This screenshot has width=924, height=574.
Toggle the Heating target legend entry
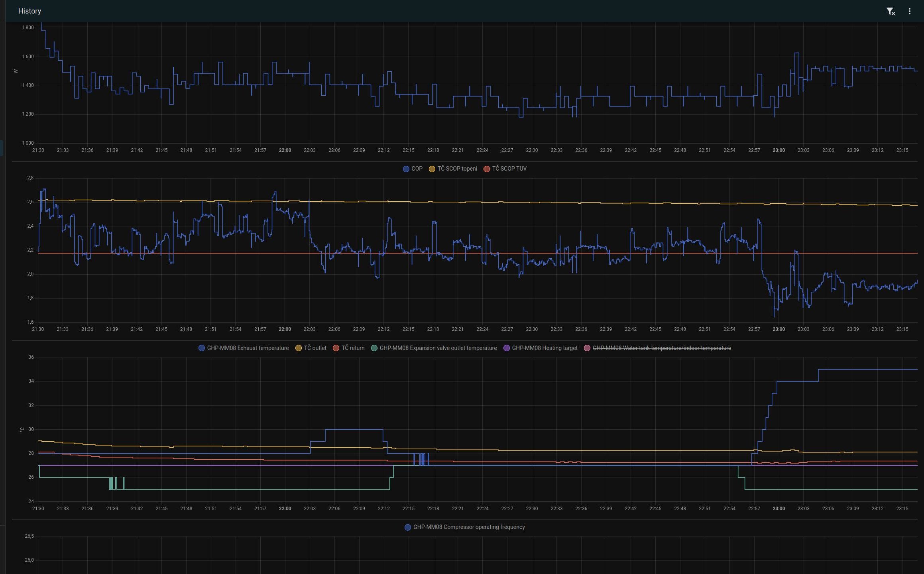tap(545, 348)
